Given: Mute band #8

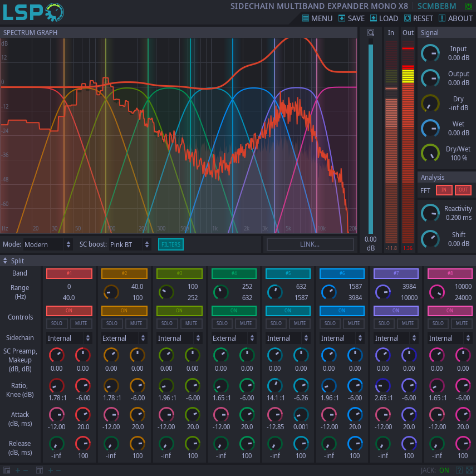Looking at the screenshot, I should coord(462,323).
